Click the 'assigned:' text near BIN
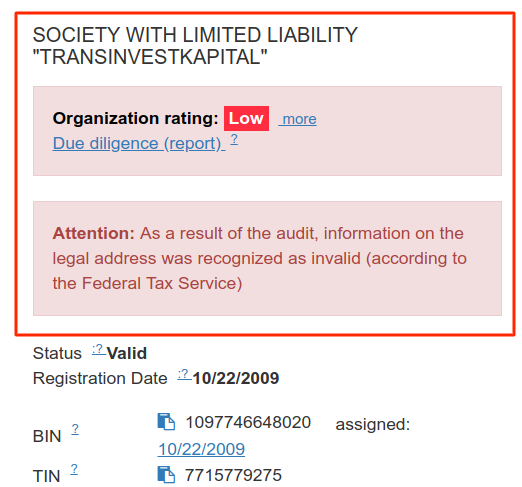This screenshot has width=522, height=487. (373, 424)
